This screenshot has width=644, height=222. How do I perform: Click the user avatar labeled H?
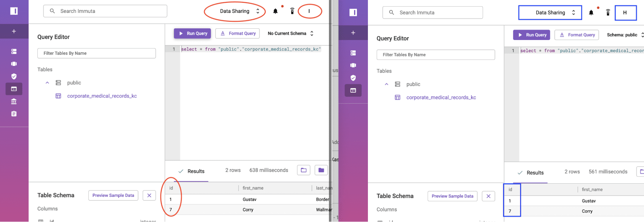pyautogui.click(x=625, y=13)
